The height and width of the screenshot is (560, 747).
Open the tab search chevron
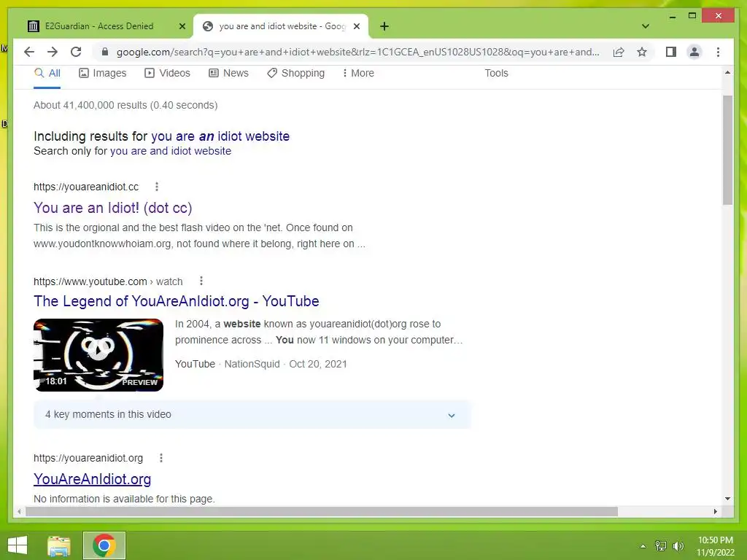click(x=646, y=26)
